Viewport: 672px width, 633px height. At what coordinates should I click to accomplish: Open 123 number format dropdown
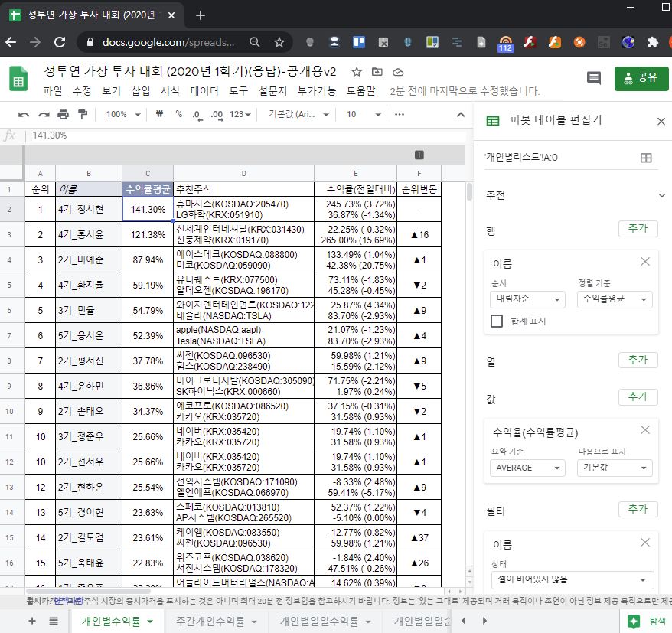(x=240, y=114)
